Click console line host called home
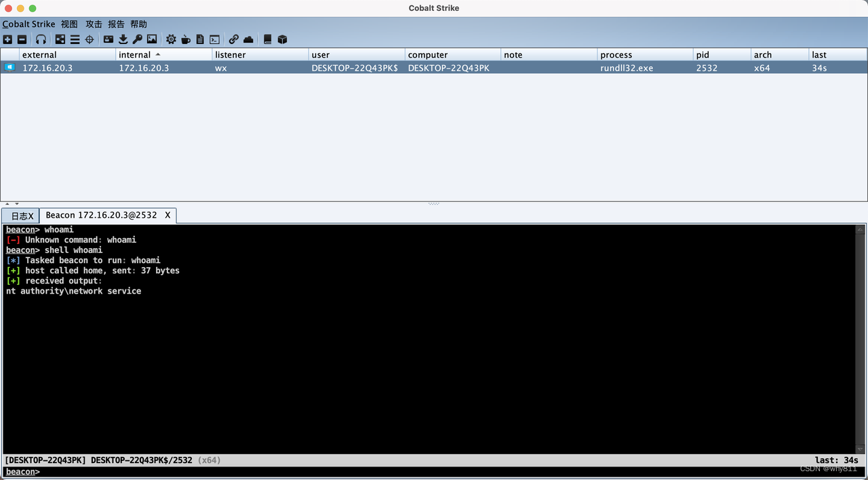The width and height of the screenshot is (868, 480). 93,271
